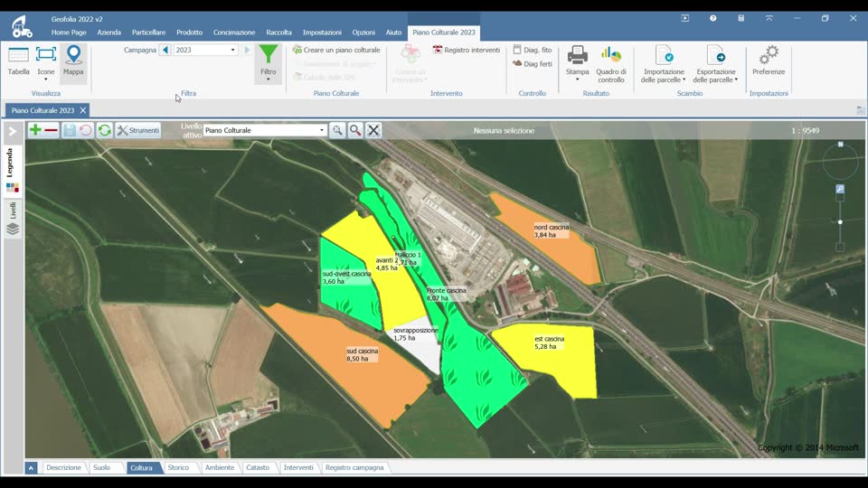Click the map compass north control
868x488 pixels.
pyautogui.click(x=840, y=159)
